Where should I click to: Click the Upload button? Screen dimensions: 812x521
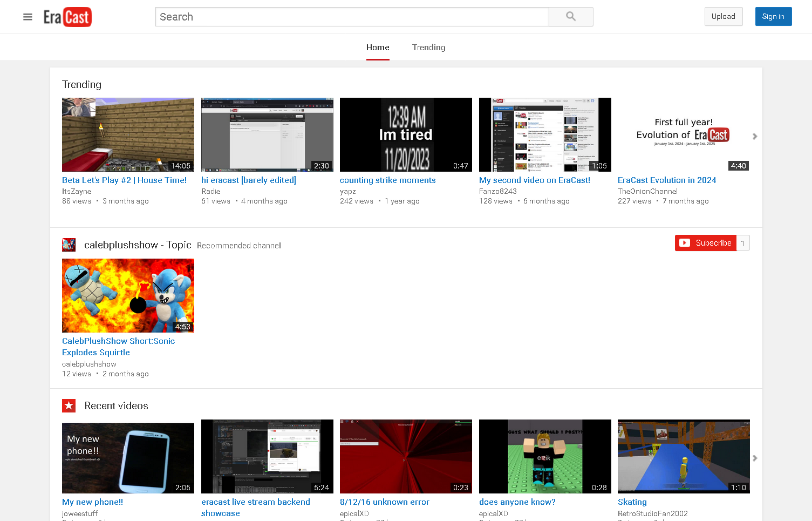click(723, 17)
